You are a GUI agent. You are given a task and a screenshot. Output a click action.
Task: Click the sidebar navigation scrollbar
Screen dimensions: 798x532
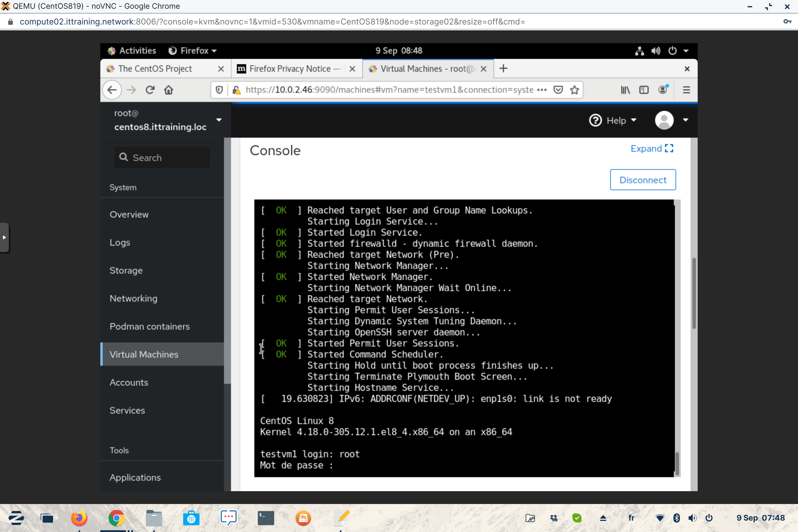coord(227,260)
